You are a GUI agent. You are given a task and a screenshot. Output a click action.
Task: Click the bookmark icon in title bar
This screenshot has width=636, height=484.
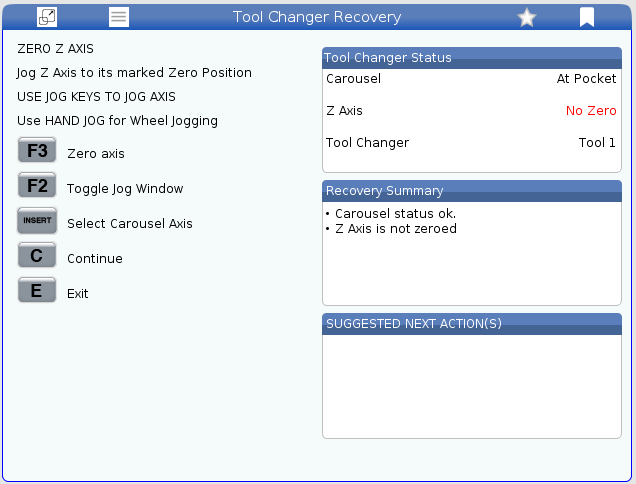click(587, 17)
